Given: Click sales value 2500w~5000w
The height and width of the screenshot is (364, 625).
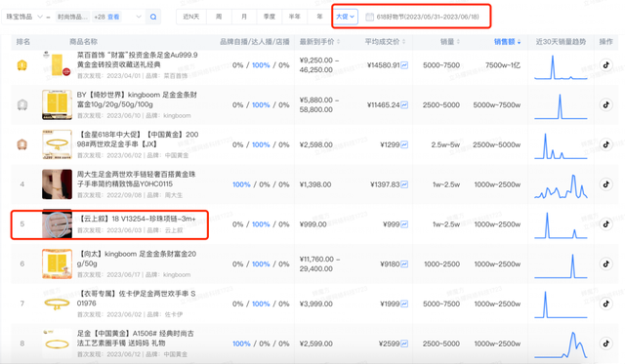Looking at the screenshot, I should point(497,144).
